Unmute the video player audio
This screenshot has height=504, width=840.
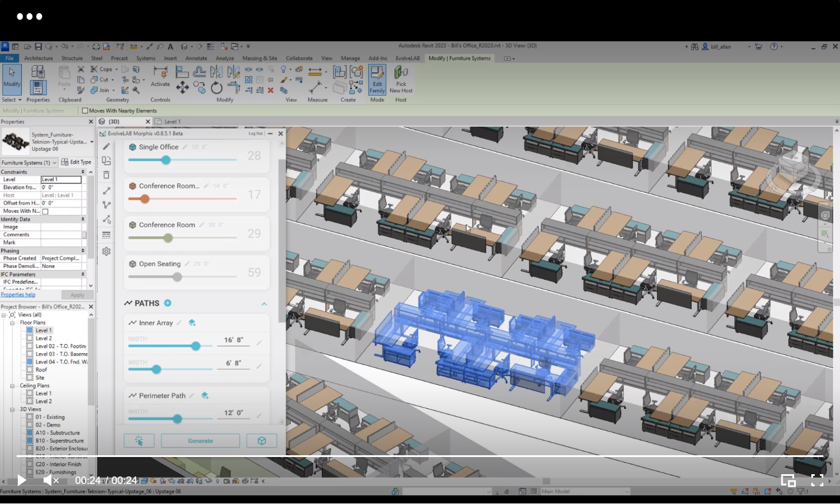(51, 480)
